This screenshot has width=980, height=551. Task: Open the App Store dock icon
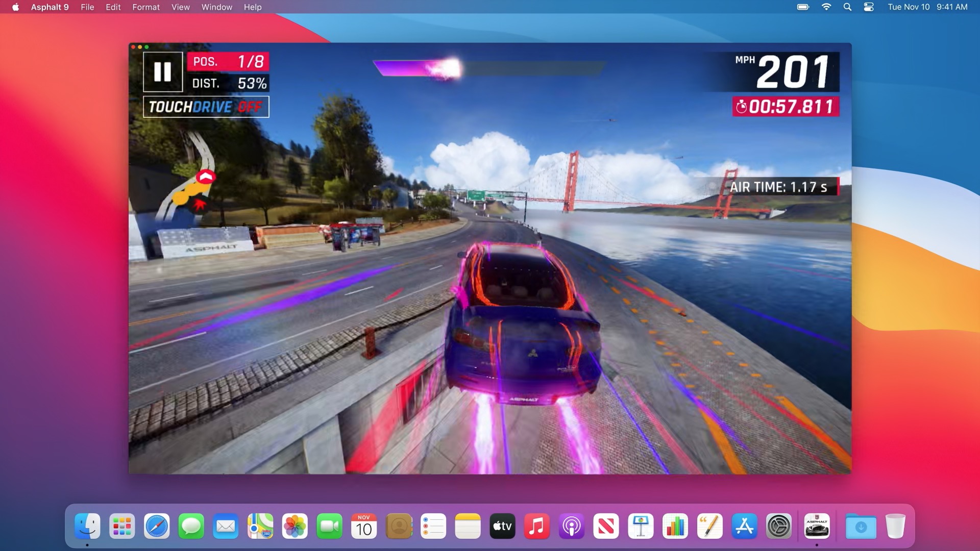click(744, 526)
